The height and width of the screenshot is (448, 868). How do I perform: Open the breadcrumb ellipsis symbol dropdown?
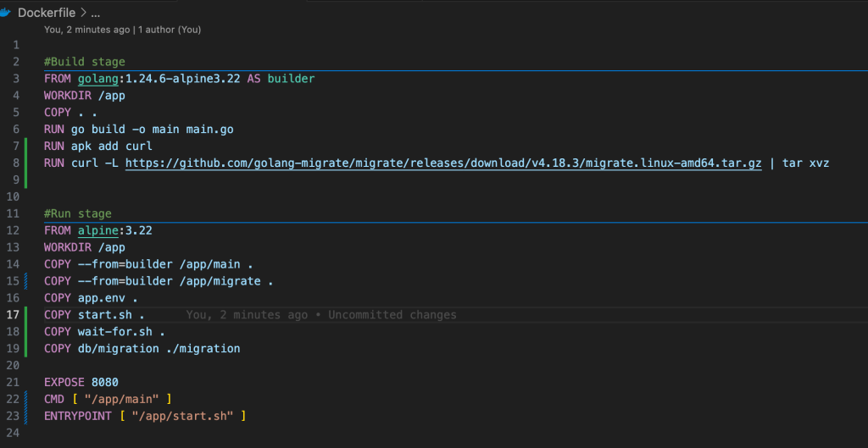tap(95, 13)
